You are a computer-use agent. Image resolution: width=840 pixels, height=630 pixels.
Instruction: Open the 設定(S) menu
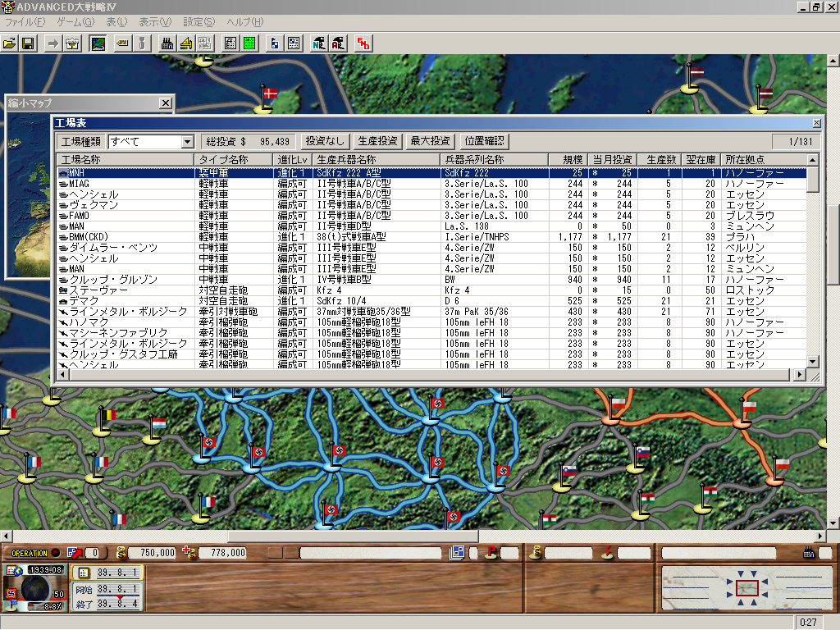pos(199,21)
